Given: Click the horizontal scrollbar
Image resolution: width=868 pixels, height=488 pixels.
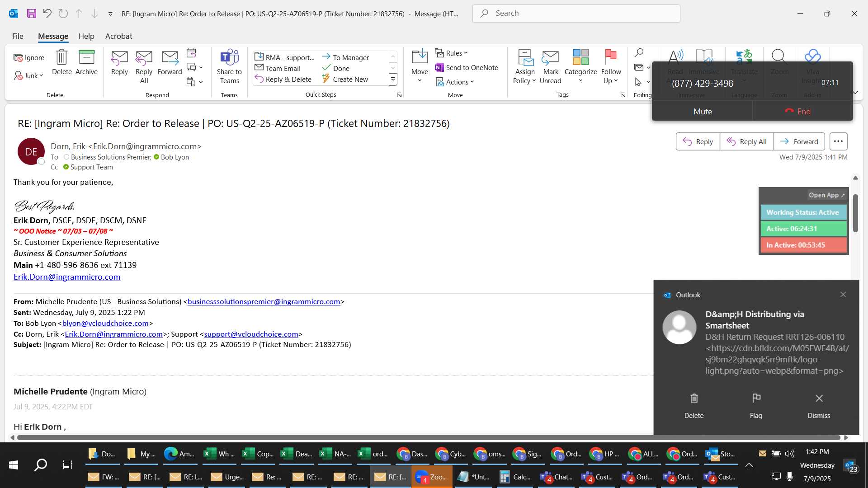Looking at the screenshot, I should pyautogui.click(x=429, y=437).
